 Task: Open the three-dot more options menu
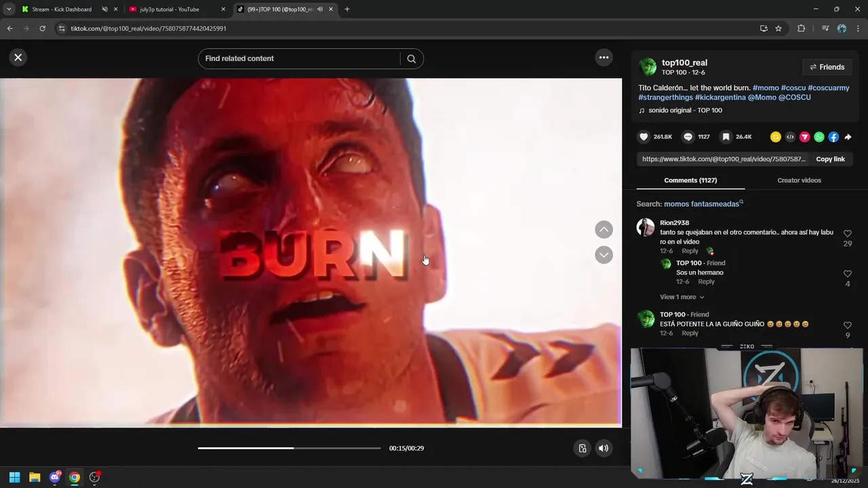click(604, 58)
